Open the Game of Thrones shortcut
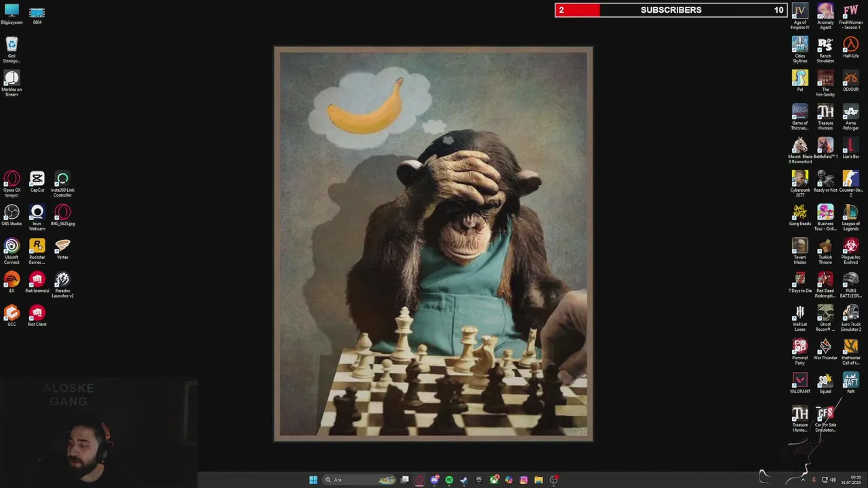The height and width of the screenshot is (488, 868). (x=800, y=117)
